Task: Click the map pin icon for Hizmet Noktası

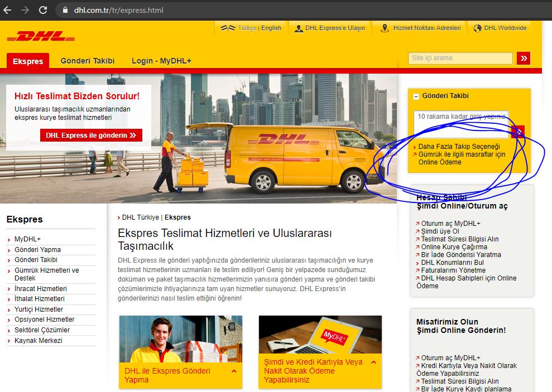Action: [x=385, y=28]
